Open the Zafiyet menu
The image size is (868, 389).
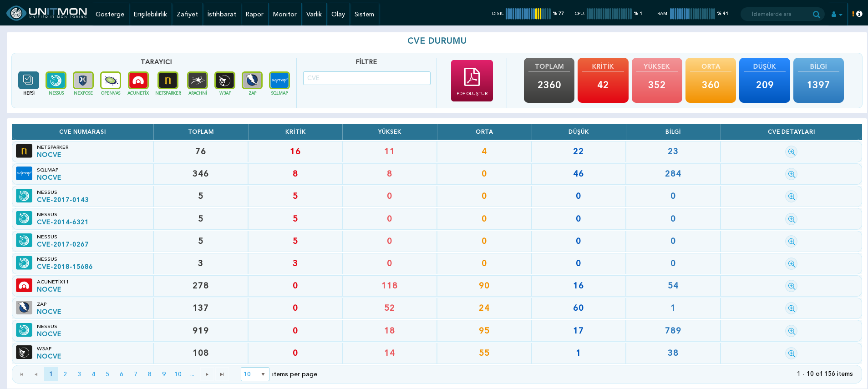(x=187, y=14)
